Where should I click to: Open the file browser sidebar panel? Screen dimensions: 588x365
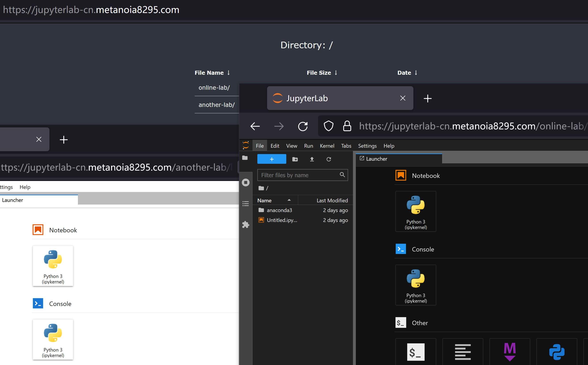(x=245, y=158)
